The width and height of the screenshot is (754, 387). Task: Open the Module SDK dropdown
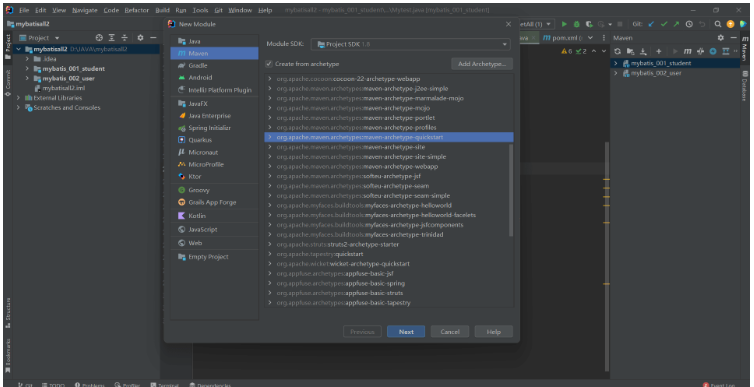[x=410, y=44]
